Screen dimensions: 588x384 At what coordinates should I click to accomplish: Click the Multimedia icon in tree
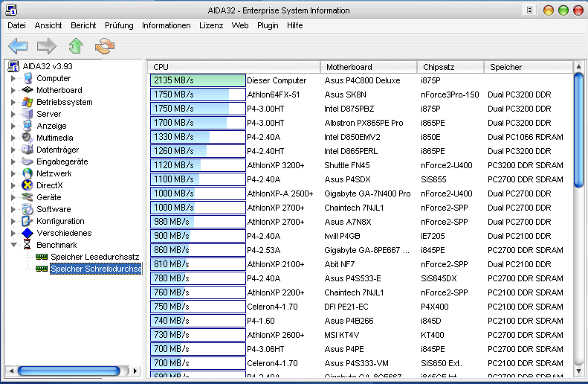(x=28, y=138)
